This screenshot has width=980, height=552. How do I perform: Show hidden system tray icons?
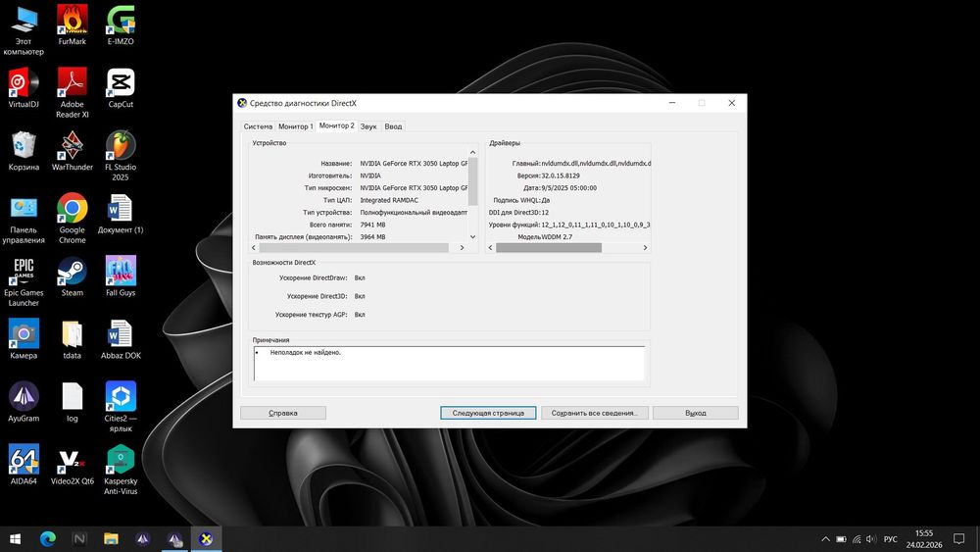(825, 539)
